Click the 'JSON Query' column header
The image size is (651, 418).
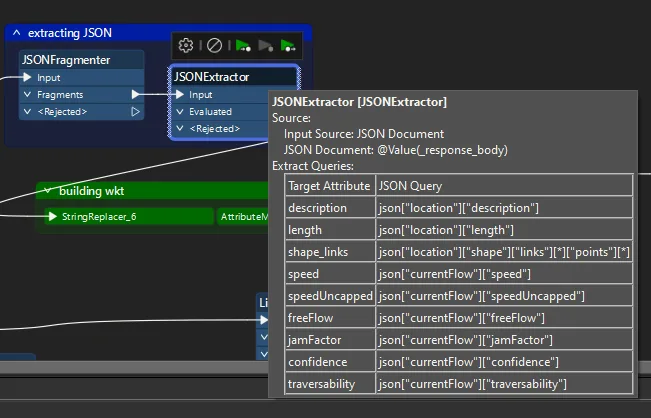tap(504, 186)
